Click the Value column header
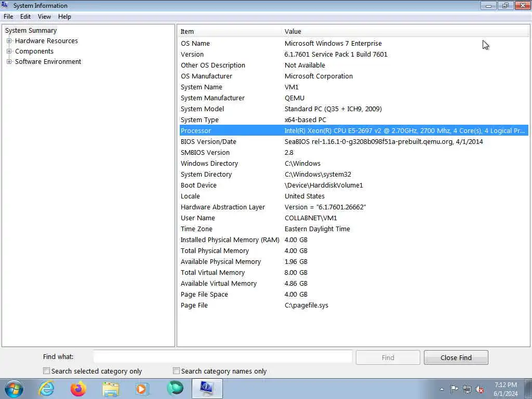 pos(405,31)
